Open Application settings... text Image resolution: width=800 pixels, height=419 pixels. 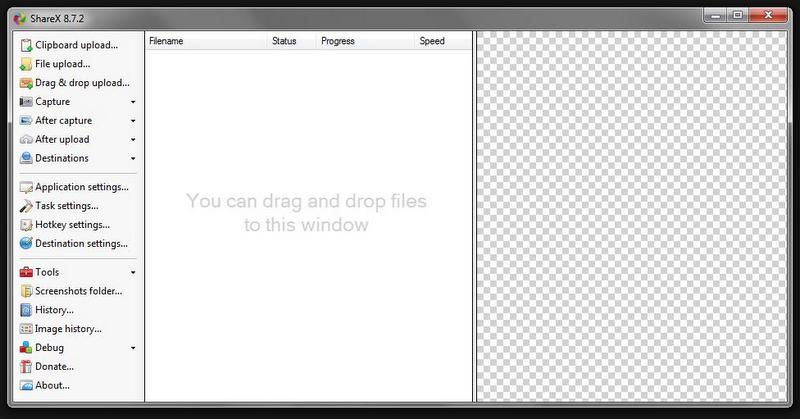click(x=82, y=187)
